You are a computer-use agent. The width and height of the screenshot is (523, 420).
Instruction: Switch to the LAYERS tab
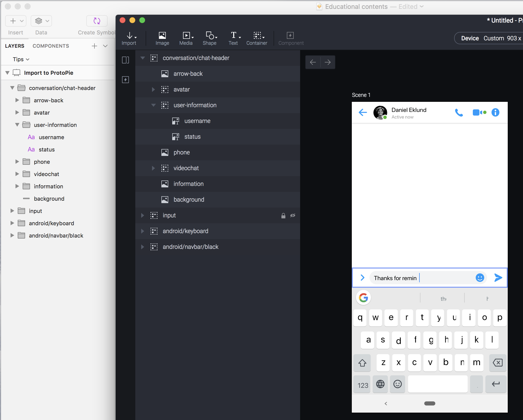pos(15,46)
